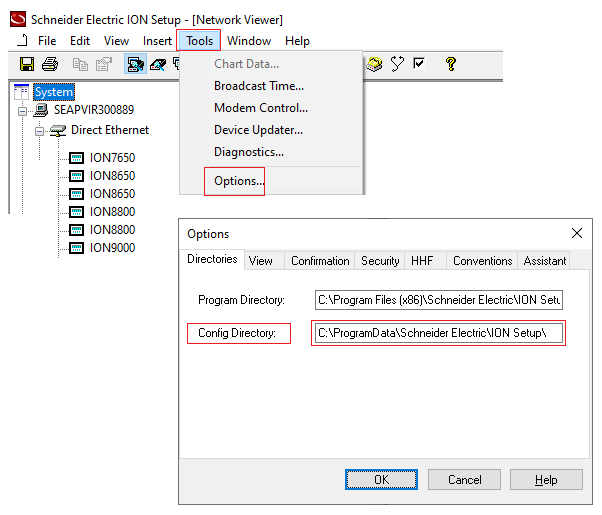Open the Edit menu
This screenshot has width=602, height=515.
pos(80,41)
